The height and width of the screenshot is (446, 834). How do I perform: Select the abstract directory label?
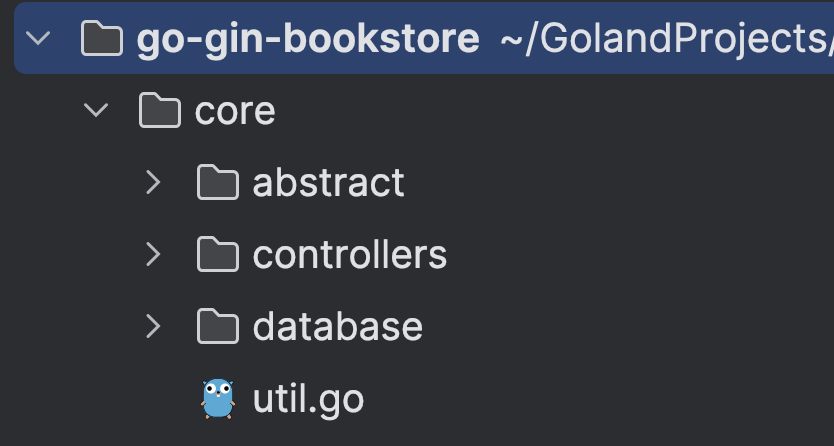point(328,183)
